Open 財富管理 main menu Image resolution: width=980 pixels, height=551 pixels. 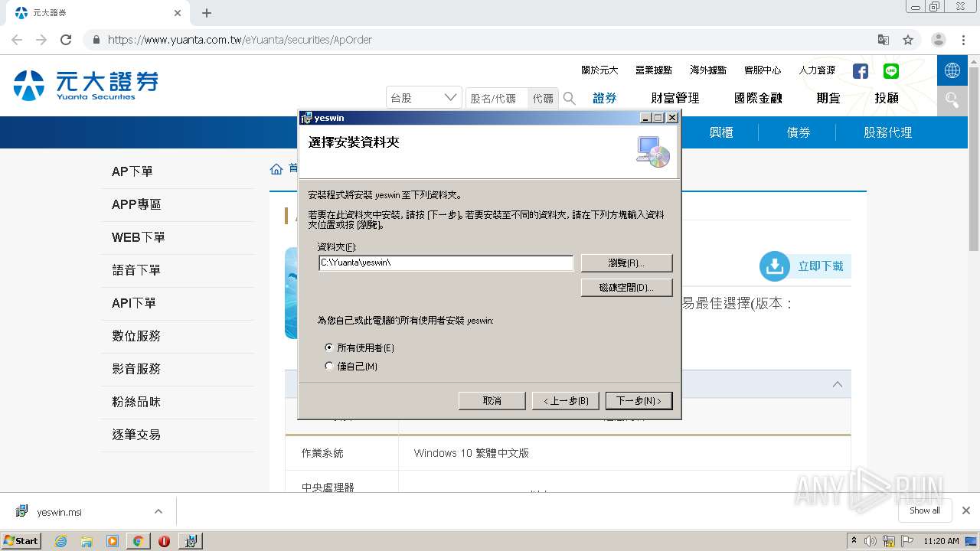675,98
